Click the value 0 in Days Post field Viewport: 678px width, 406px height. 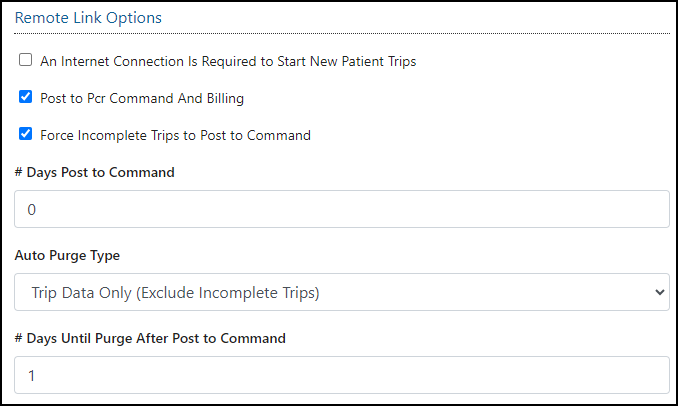click(x=31, y=210)
